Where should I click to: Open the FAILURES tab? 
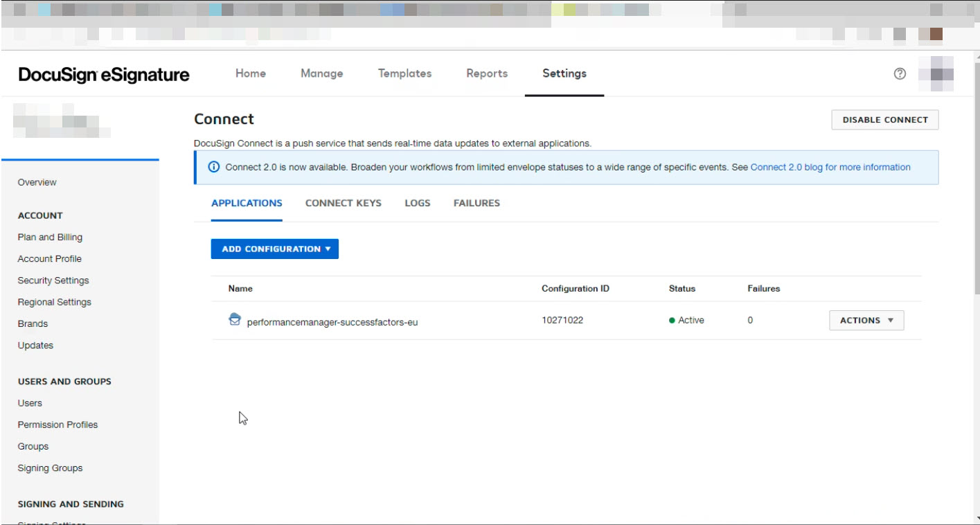[x=476, y=204]
